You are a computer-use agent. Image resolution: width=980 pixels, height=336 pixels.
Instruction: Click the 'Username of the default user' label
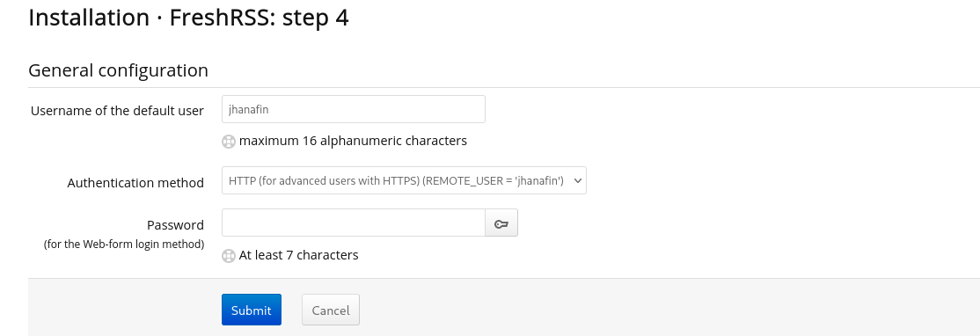pos(118,111)
